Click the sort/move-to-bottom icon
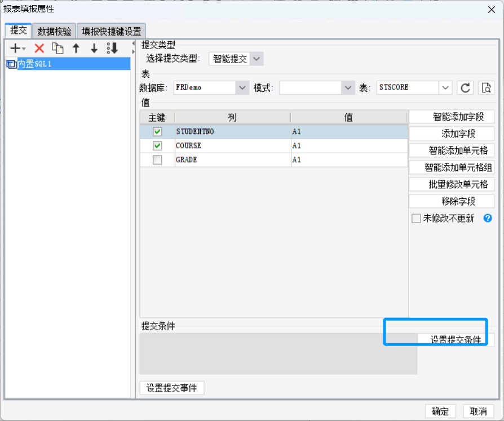The image size is (504, 421). click(x=113, y=48)
